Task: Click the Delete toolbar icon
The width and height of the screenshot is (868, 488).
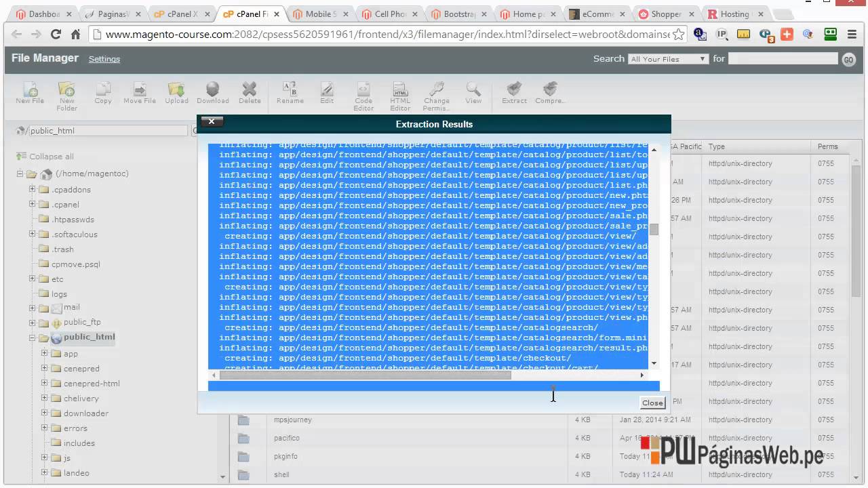Action: tap(250, 93)
